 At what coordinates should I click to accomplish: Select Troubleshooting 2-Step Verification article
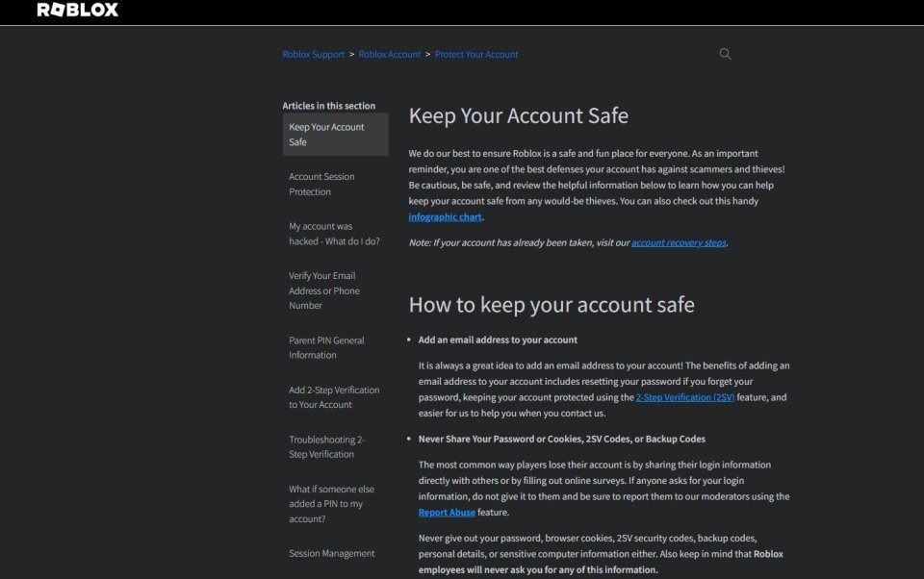[x=327, y=446]
